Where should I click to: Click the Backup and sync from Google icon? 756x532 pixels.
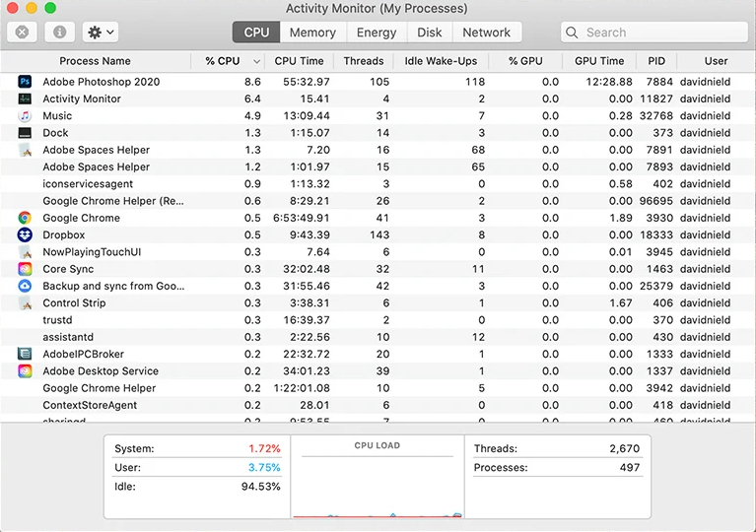pyautogui.click(x=25, y=286)
